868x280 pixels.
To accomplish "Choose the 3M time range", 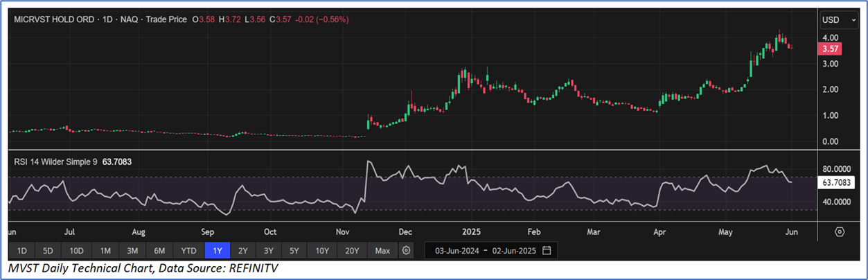I will coord(132,250).
